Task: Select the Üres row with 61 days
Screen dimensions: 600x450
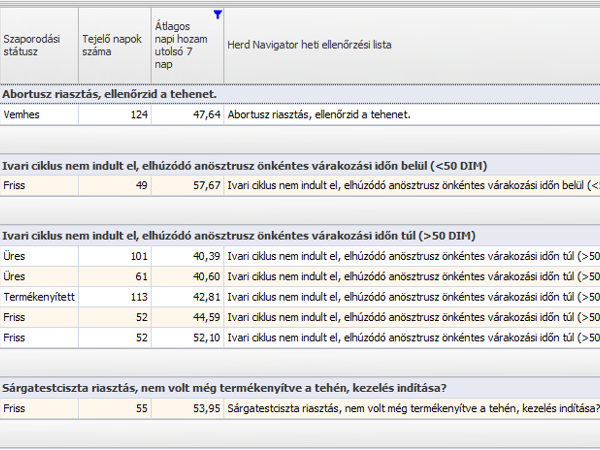Action: 38,277
